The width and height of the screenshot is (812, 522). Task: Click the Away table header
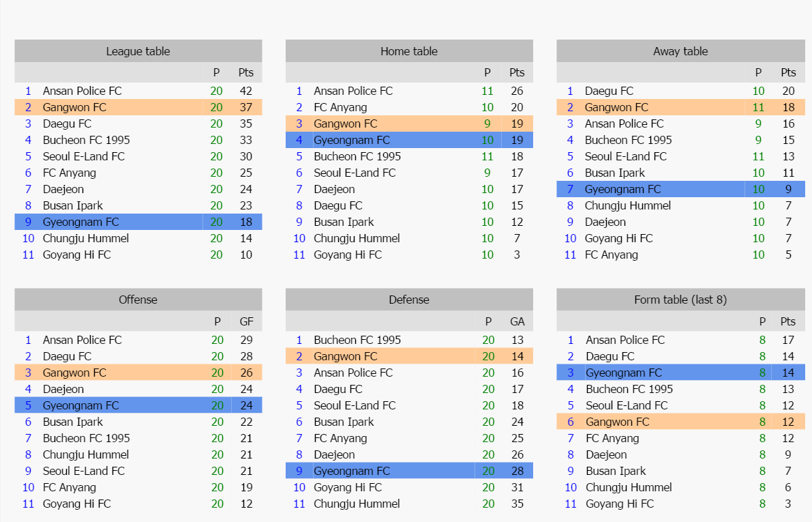pyautogui.click(x=680, y=50)
